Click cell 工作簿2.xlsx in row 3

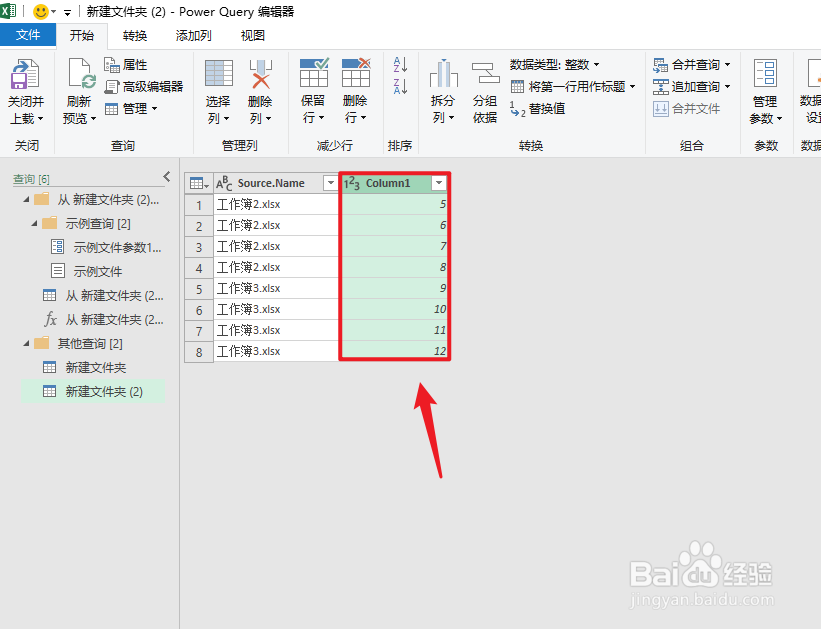[x=276, y=246]
